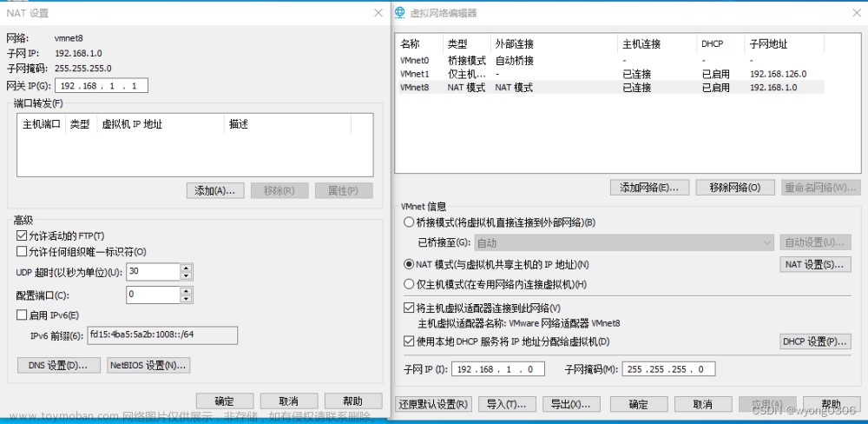Viewport: 868px width, 424px height.
Task: Toggle 允许活动的 FTP checkbox
Action: pyautogui.click(x=22, y=235)
